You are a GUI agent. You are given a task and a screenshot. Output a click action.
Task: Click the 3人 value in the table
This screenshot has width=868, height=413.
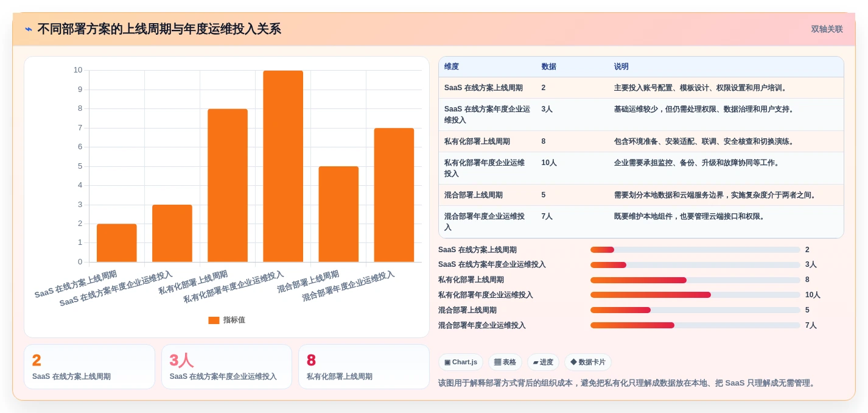tap(547, 109)
